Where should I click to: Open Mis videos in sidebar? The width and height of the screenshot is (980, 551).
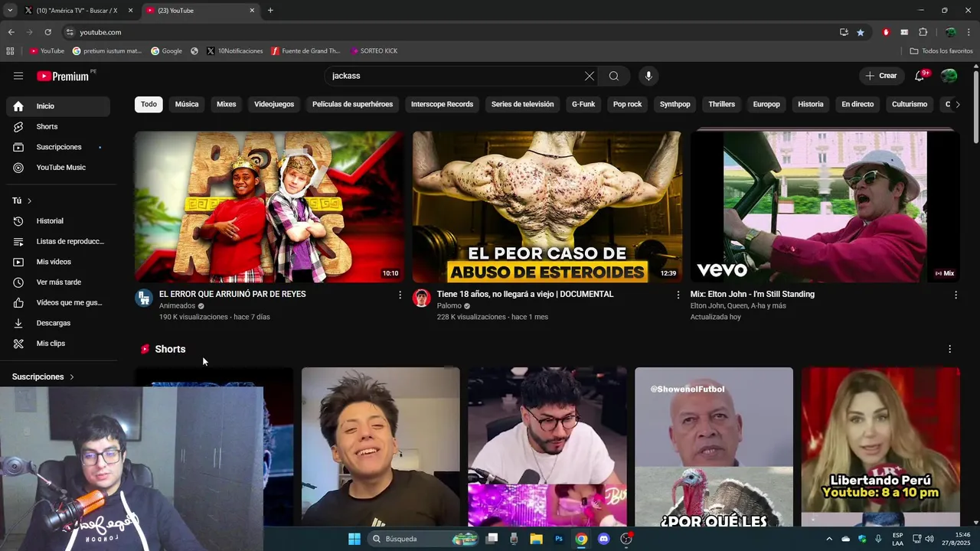(58, 262)
